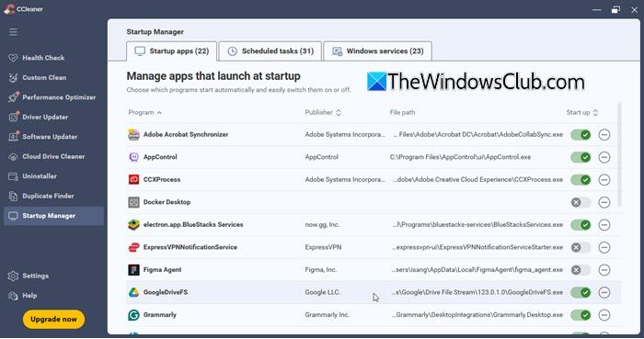Viewport: 644px width, 339px height.
Task: Open more options for CCXProcess
Action: click(x=604, y=179)
